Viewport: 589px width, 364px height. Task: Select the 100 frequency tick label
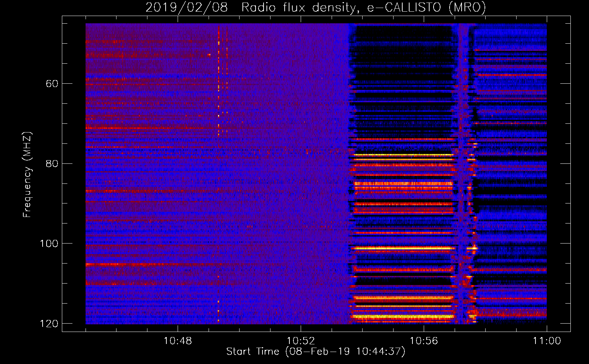[49, 244]
